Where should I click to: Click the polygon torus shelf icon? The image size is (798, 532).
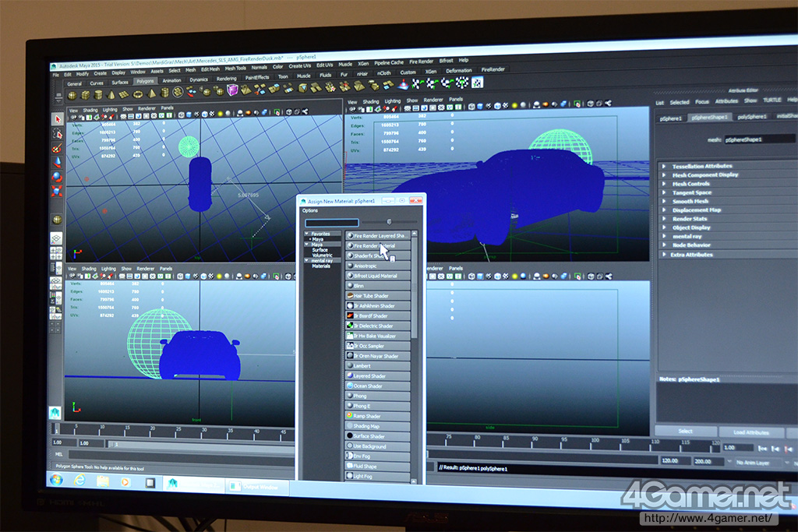pos(138,93)
